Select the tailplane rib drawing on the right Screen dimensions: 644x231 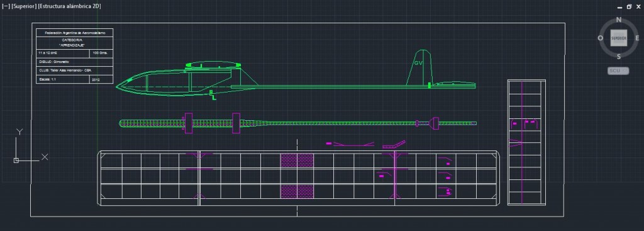[x=526, y=142]
